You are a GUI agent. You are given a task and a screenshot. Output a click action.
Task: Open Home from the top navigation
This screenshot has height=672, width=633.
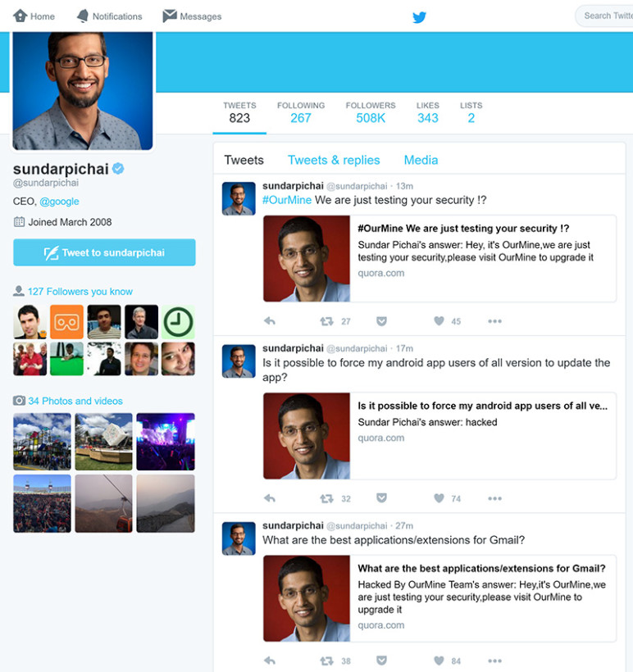[x=34, y=16]
